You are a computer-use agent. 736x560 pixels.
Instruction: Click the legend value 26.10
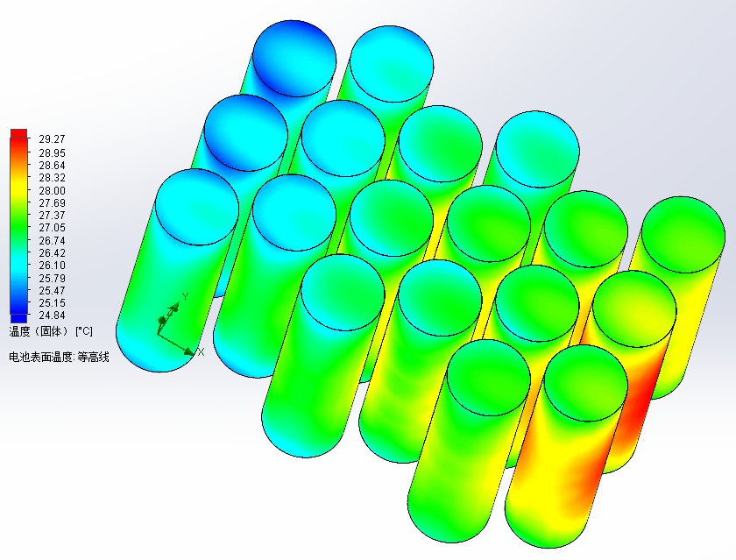tap(52, 266)
